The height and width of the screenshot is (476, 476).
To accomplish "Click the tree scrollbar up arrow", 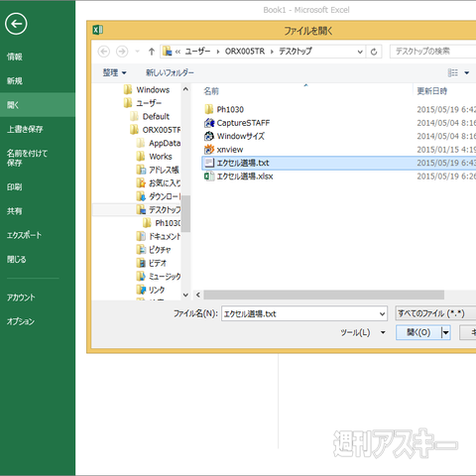I will pyautogui.click(x=185, y=89).
